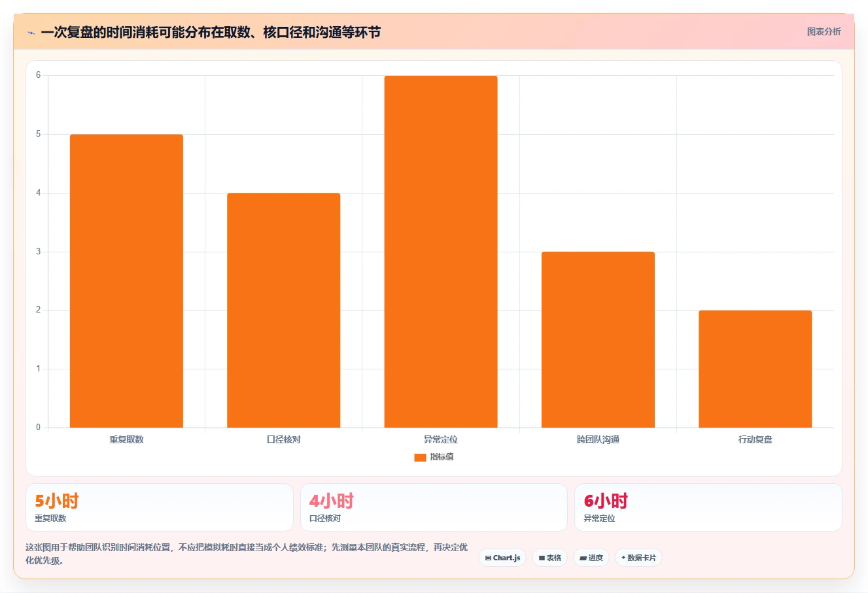Click the 异常定位 bar in the chart

[x=441, y=252]
